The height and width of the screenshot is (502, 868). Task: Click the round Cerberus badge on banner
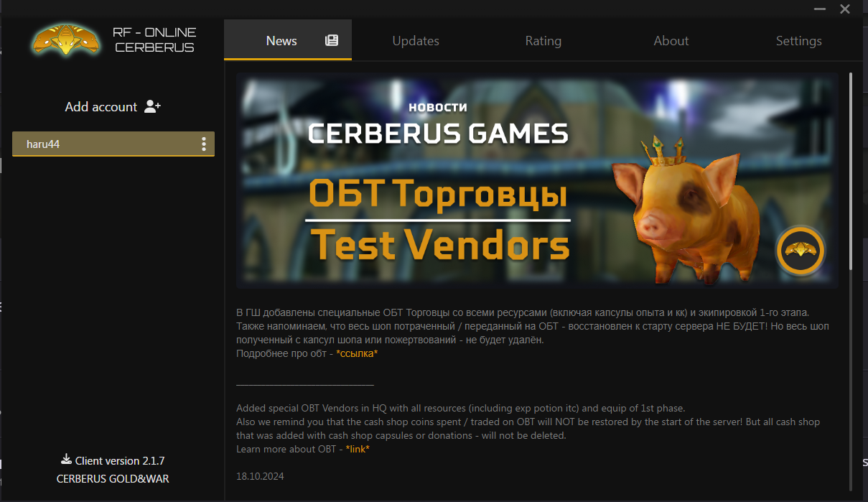tap(800, 250)
